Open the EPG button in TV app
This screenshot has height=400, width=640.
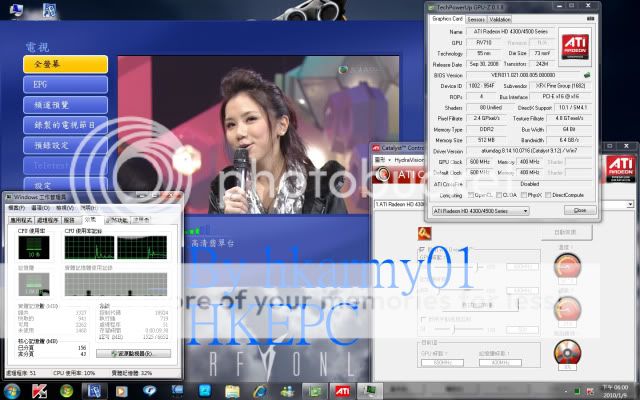click(x=66, y=85)
